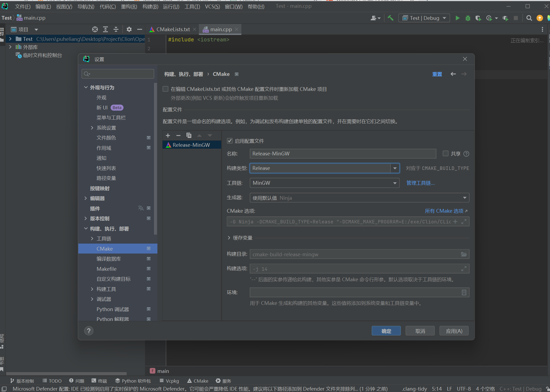550x392 pixels.
Task: Expand the cache variables section
Action: [x=229, y=238]
